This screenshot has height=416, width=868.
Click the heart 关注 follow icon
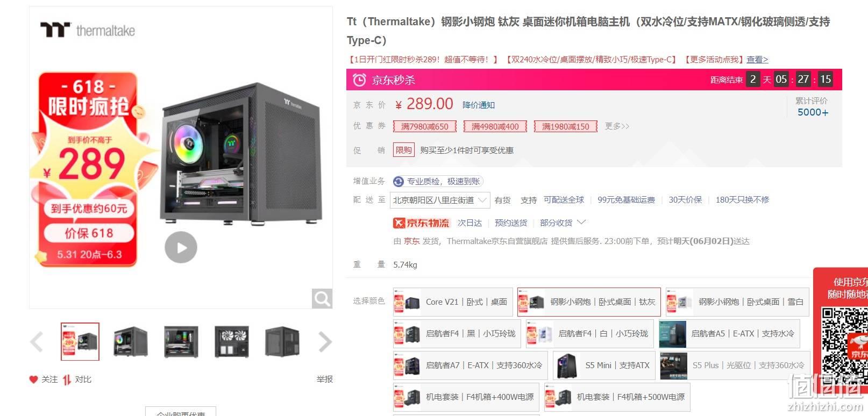[x=33, y=379]
